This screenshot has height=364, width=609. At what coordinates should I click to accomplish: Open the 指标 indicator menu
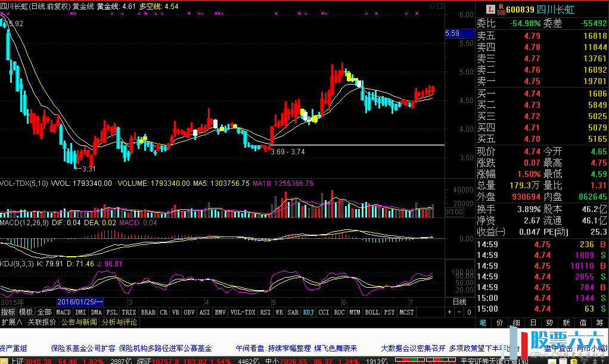click(x=8, y=312)
